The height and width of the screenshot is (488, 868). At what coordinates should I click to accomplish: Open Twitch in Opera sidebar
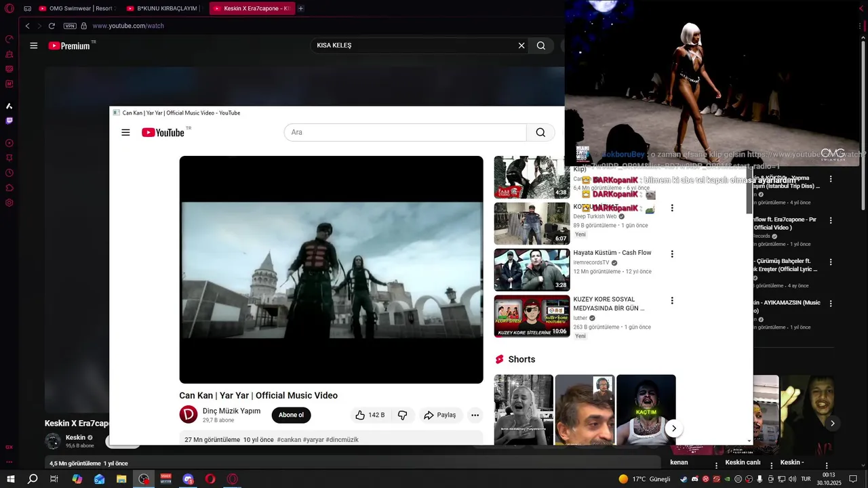[9, 121]
